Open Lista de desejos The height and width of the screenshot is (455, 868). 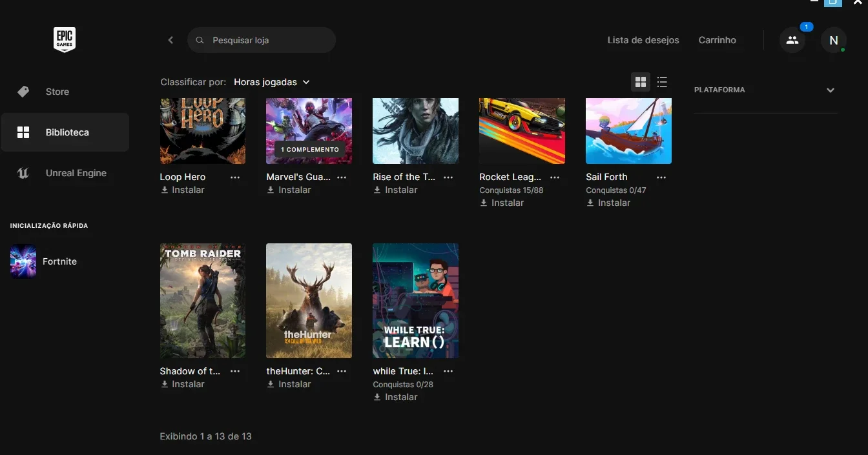(x=643, y=40)
